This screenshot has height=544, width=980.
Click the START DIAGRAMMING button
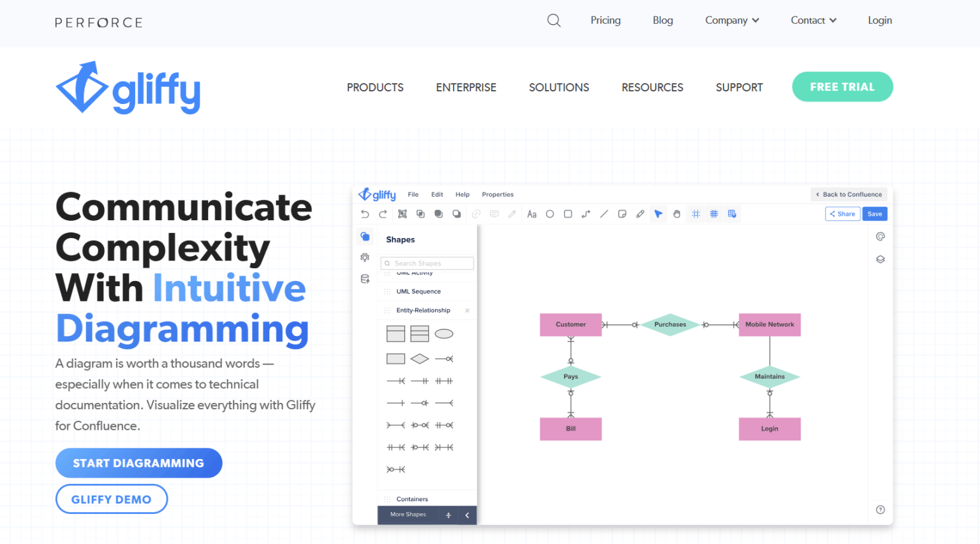[x=138, y=463]
